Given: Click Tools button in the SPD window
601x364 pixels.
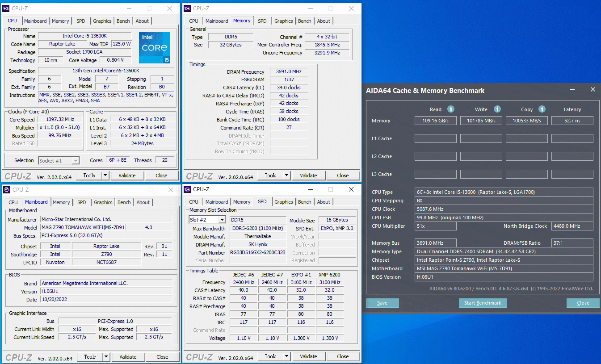Looking at the screenshot, I should (x=270, y=356).
